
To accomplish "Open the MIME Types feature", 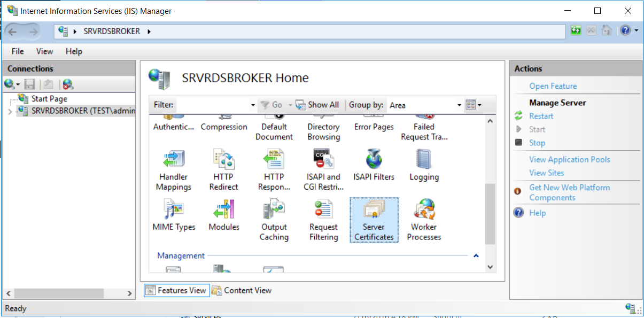I will (174, 215).
